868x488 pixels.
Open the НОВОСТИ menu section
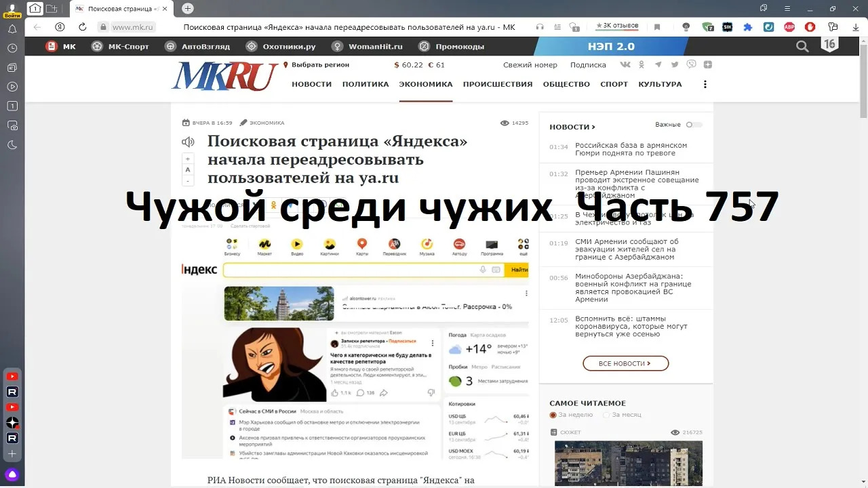click(312, 85)
